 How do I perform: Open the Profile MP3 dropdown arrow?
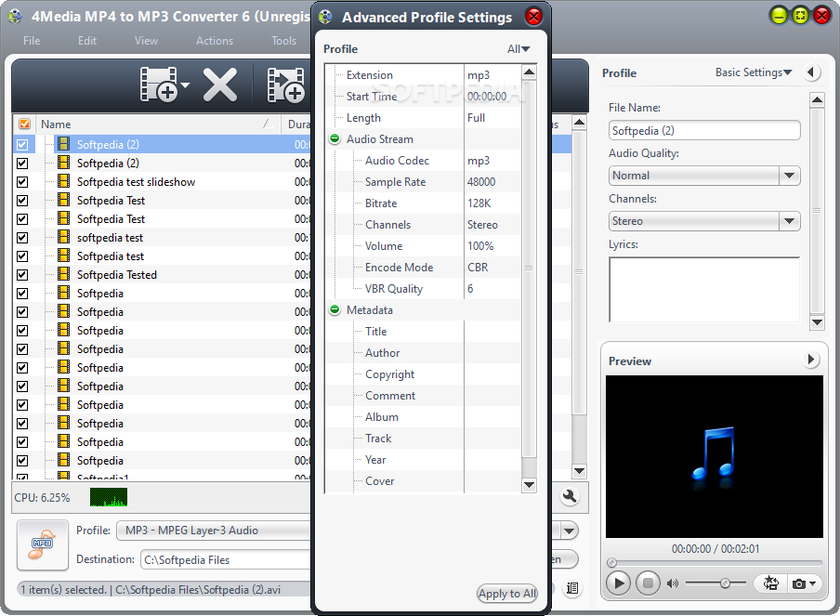pyautogui.click(x=569, y=531)
